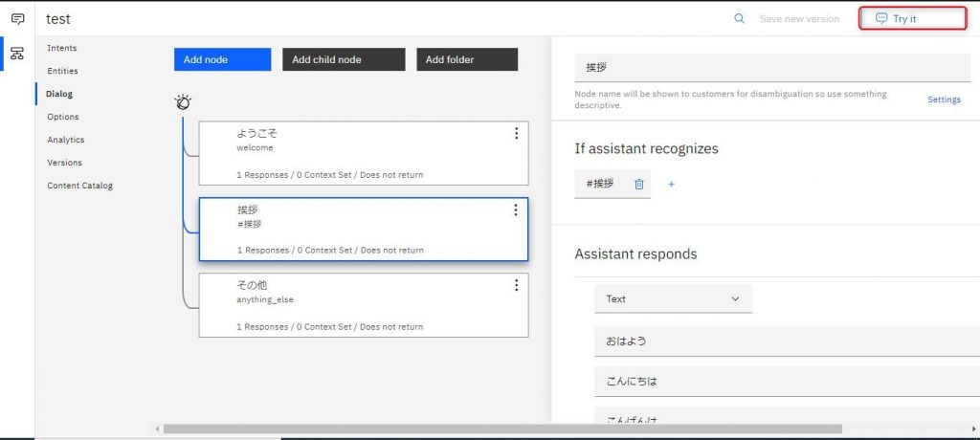
Task: Click the Assistant responds heading
Action: (x=635, y=254)
